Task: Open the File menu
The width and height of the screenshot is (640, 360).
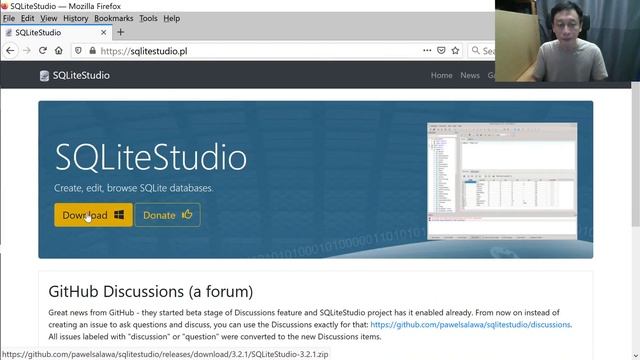Action: [9, 18]
